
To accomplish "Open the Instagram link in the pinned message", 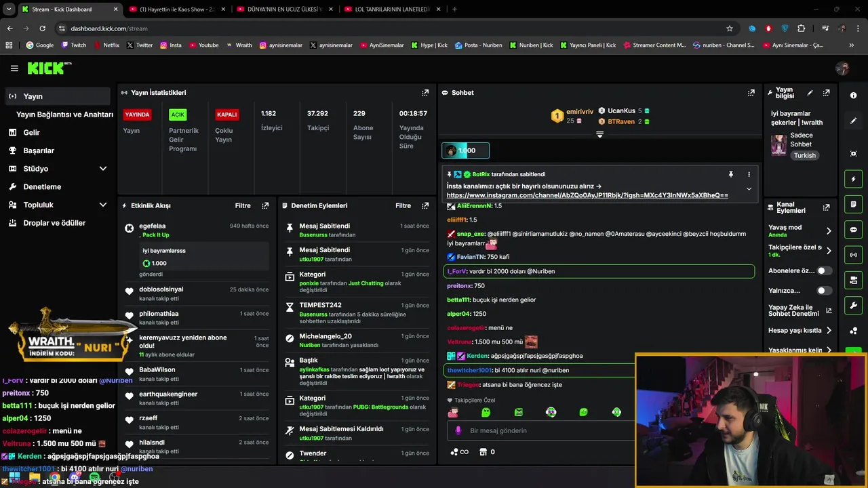I will click(587, 195).
